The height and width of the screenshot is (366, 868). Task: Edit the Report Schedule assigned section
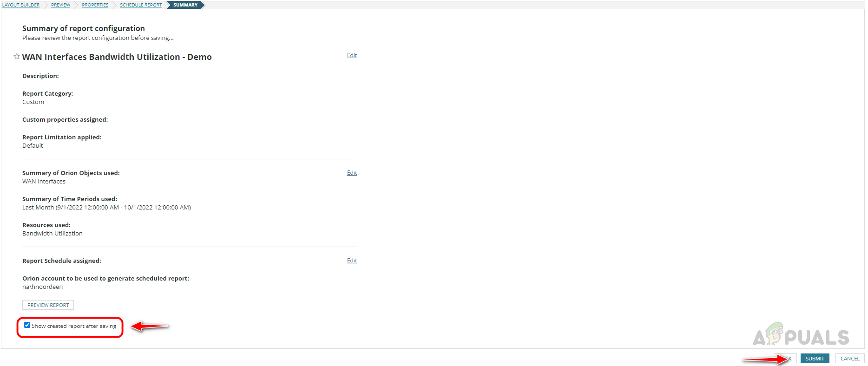(x=352, y=261)
